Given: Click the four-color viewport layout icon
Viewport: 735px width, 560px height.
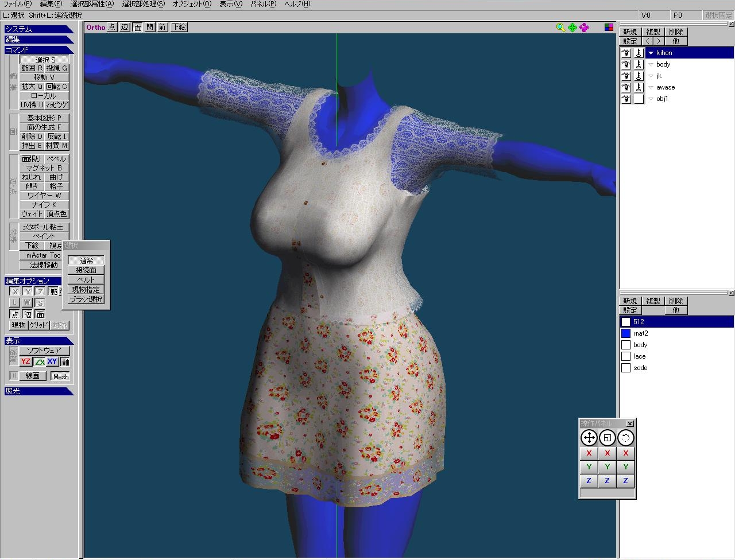Looking at the screenshot, I should (609, 28).
